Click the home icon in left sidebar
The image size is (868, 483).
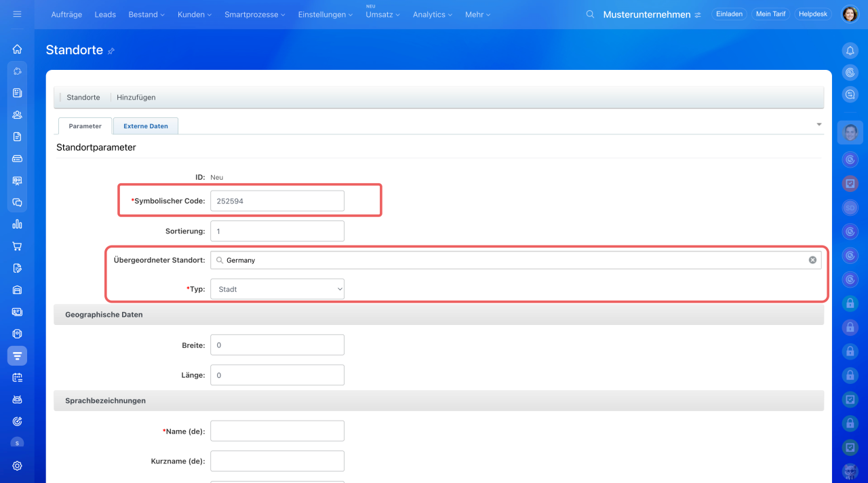click(x=17, y=49)
